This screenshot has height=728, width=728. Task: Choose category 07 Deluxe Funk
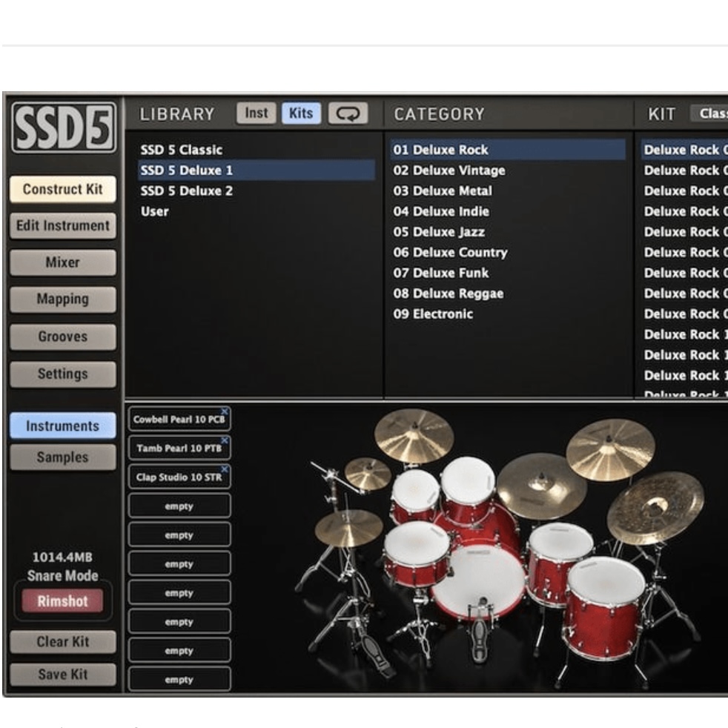click(x=508, y=273)
